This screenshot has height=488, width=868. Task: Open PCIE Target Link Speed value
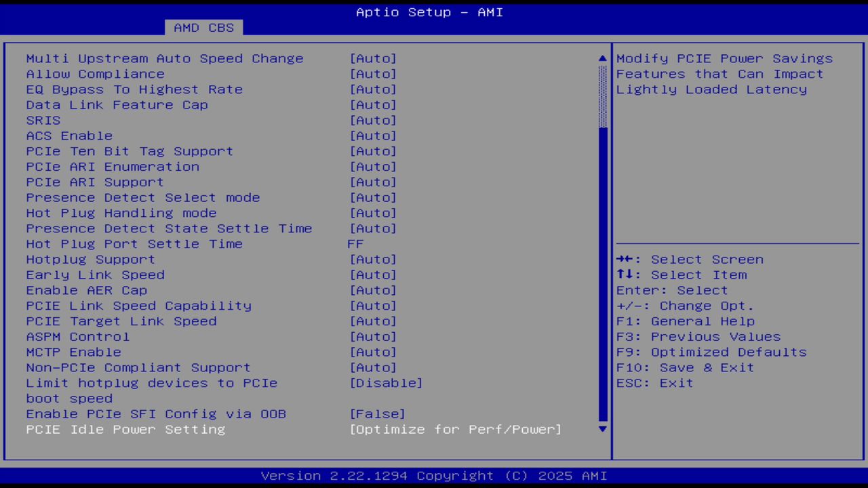click(373, 321)
